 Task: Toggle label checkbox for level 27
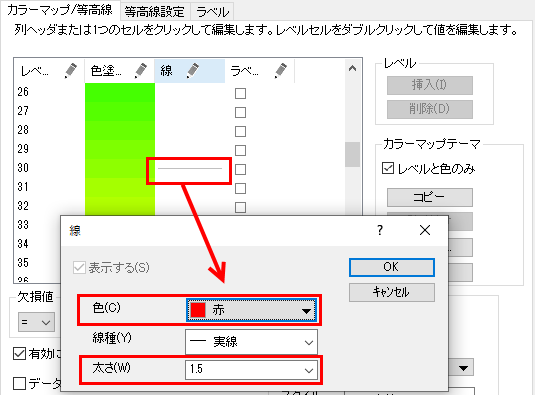(x=241, y=112)
